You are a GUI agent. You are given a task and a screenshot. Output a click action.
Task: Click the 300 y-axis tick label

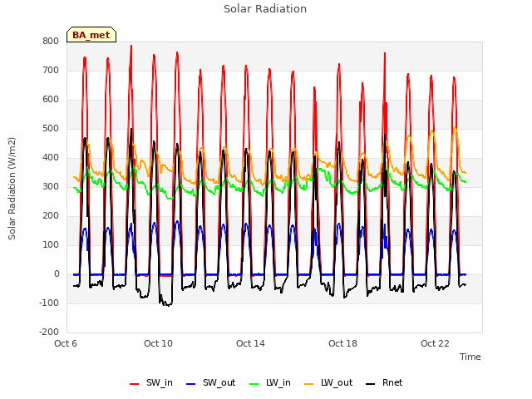pyautogui.click(x=51, y=187)
